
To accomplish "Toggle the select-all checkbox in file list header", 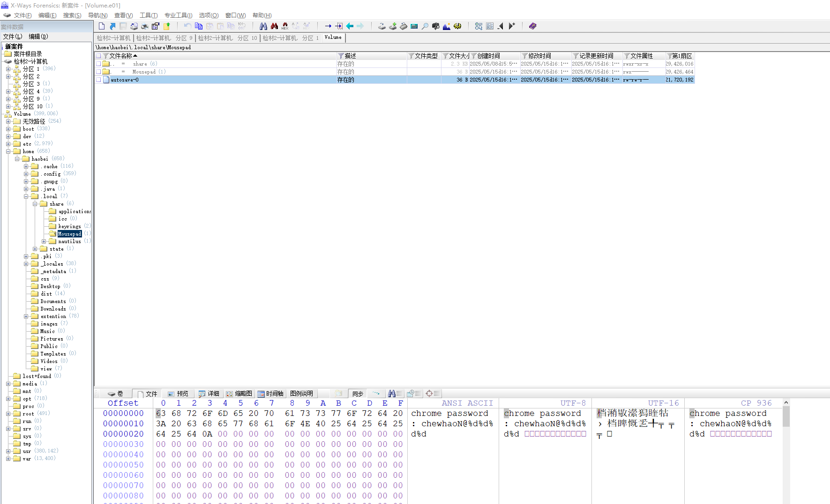I will tap(98, 56).
